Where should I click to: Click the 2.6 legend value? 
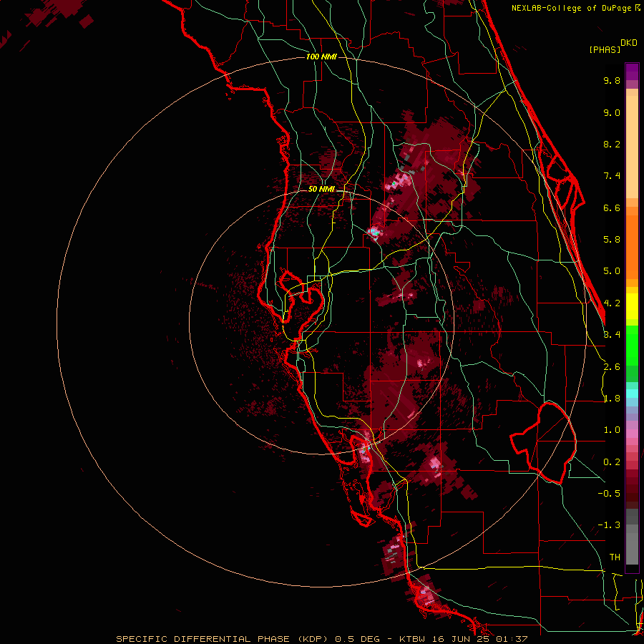(x=612, y=367)
